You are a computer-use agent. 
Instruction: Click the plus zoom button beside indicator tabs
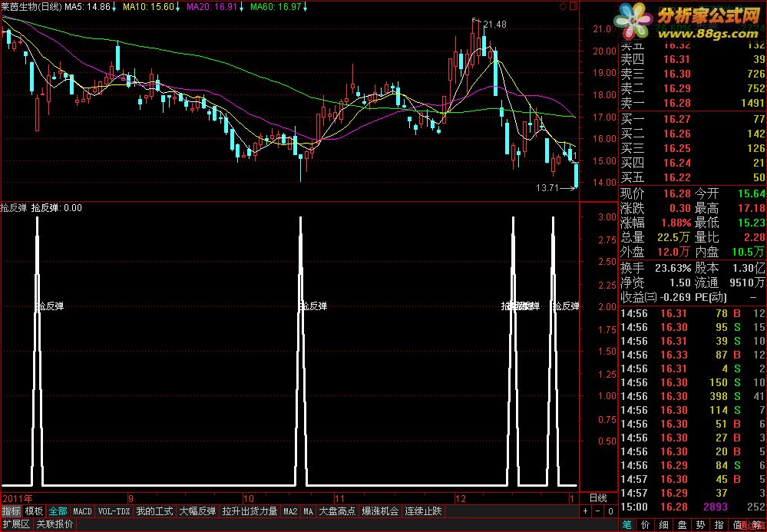[x=586, y=511]
